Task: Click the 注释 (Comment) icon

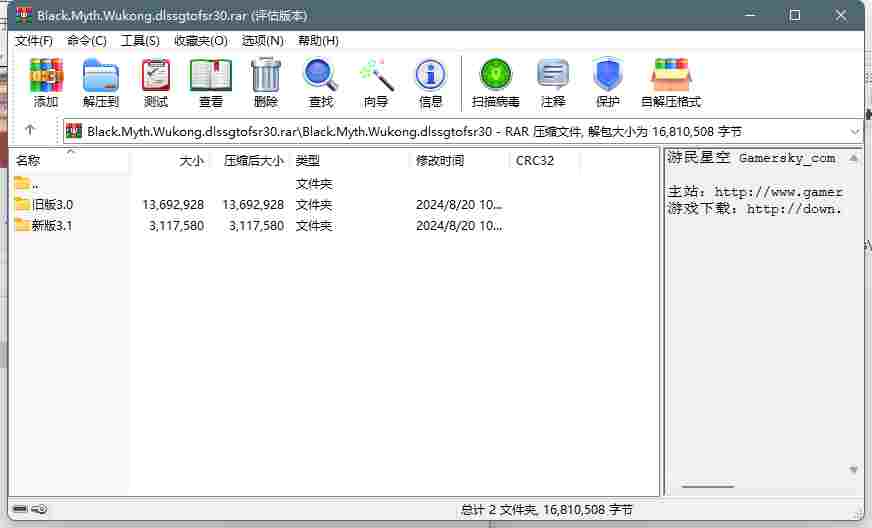Action: pyautogui.click(x=553, y=75)
